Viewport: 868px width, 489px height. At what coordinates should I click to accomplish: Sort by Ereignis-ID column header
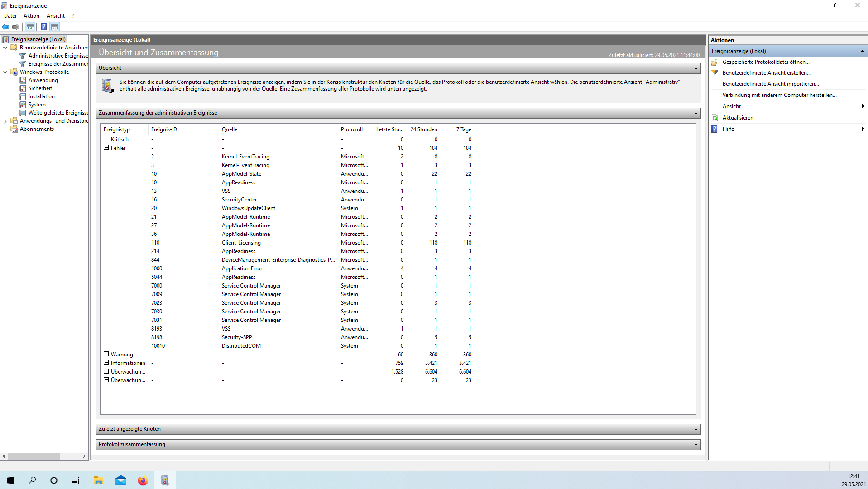(x=183, y=129)
